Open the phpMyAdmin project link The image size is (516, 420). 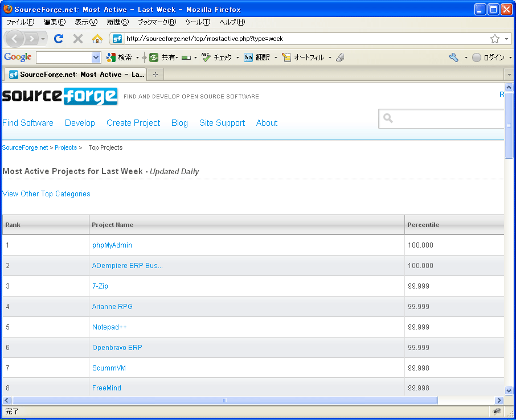coord(112,245)
